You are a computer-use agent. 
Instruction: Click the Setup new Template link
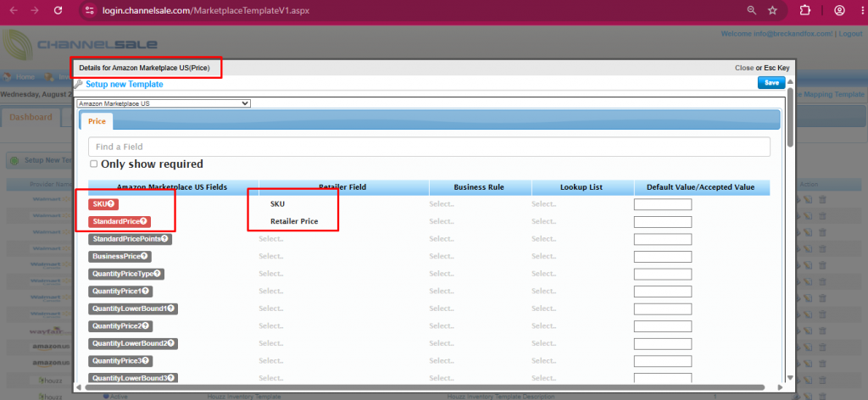125,84
